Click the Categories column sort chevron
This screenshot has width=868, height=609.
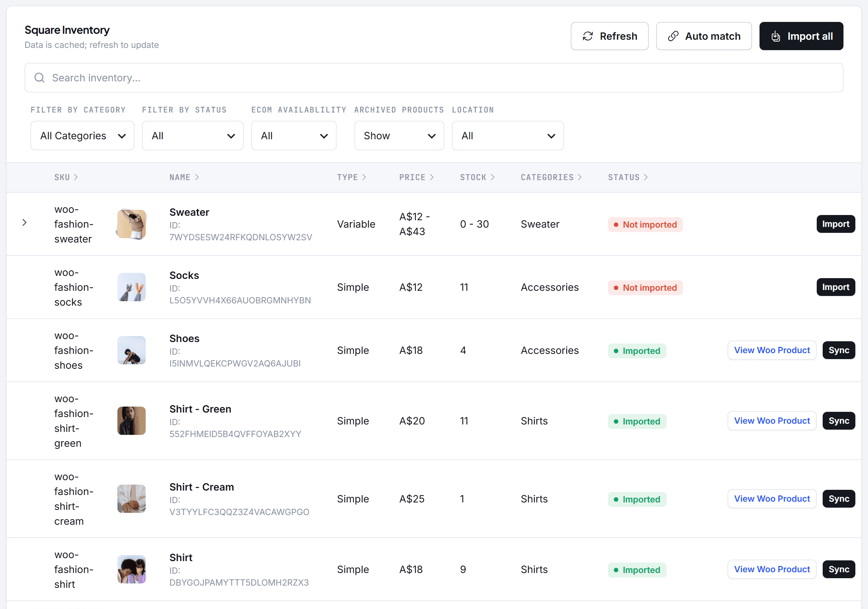coord(580,177)
